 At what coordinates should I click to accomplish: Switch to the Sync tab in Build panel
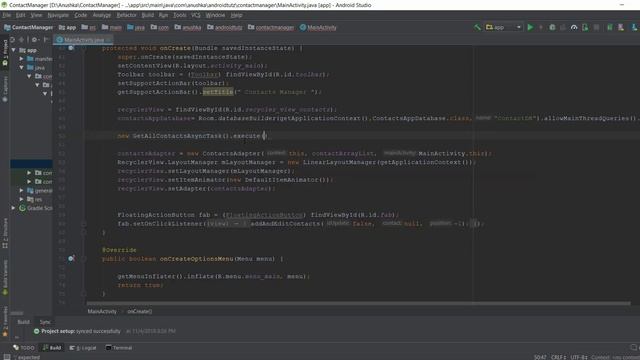coord(45,322)
